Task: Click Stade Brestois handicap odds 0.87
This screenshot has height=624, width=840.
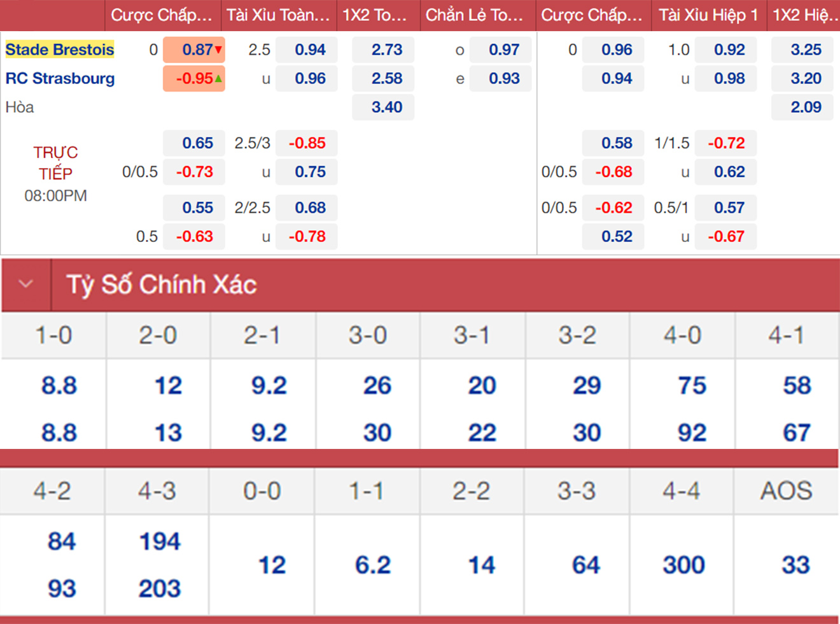Action: [x=194, y=50]
